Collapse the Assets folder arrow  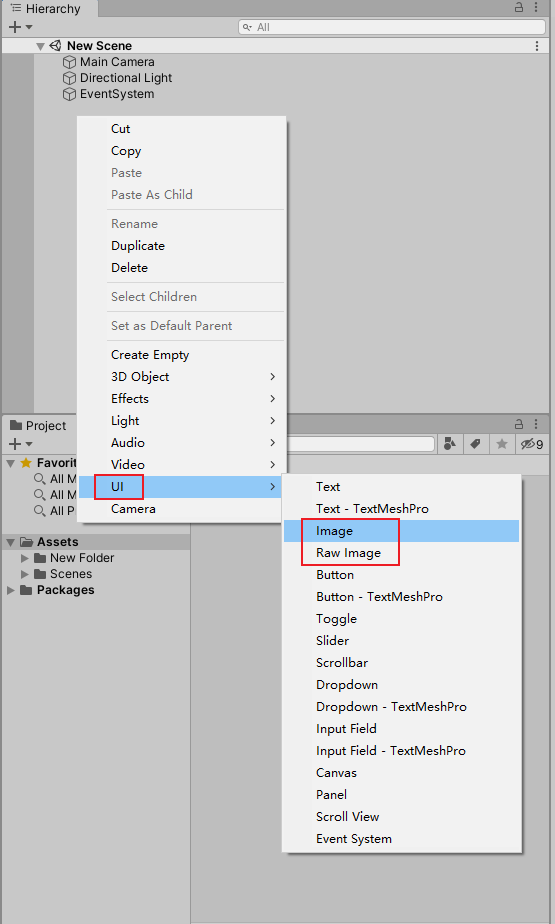(11, 542)
